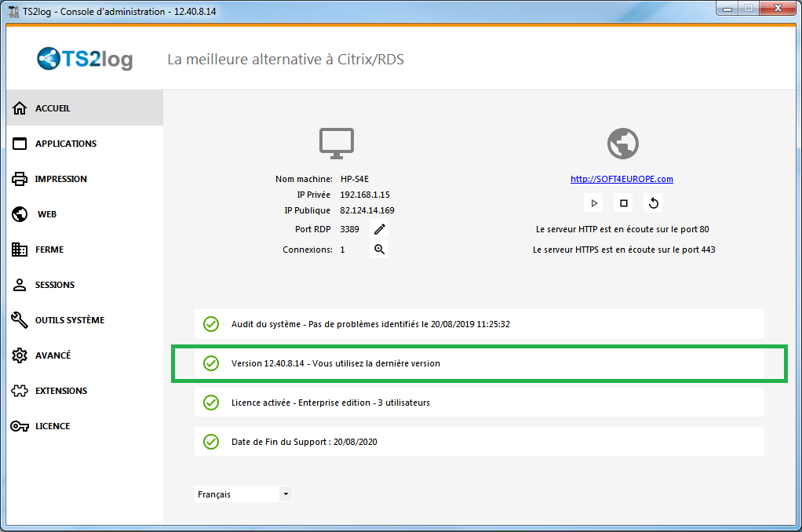Open the Licence section
Image resolution: width=802 pixels, height=532 pixels.
click(85, 425)
